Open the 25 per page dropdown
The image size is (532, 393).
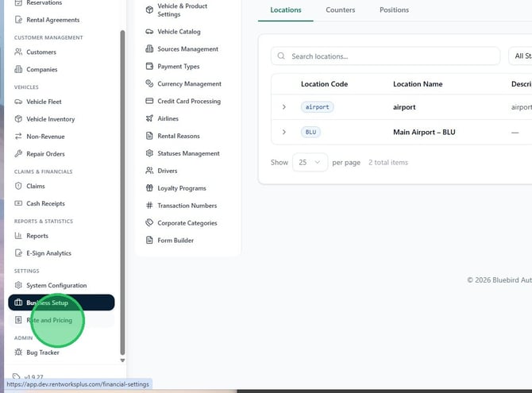[x=310, y=162]
